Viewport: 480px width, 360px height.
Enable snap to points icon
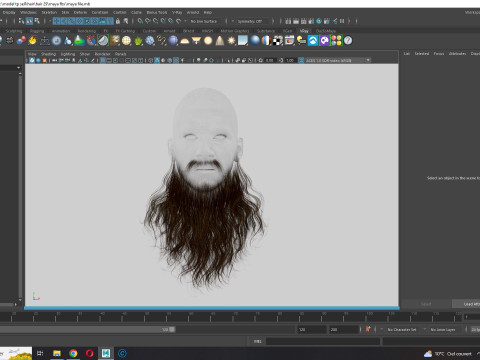coord(156,21)
